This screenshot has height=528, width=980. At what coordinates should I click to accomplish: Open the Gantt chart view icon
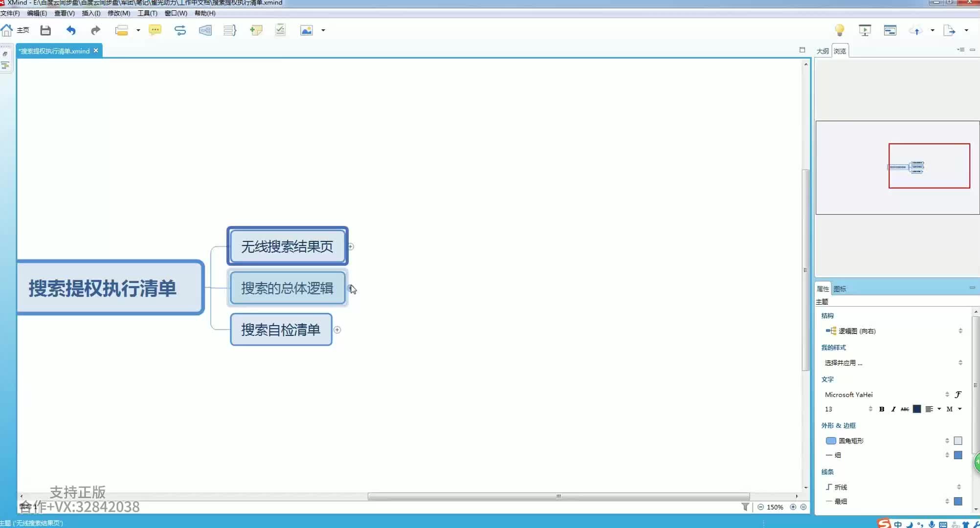click(890, 30)
